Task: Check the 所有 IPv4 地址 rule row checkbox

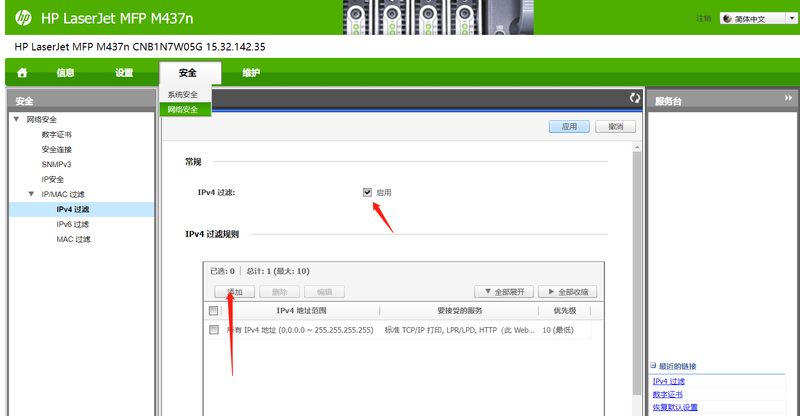Action: coord(214,330)
